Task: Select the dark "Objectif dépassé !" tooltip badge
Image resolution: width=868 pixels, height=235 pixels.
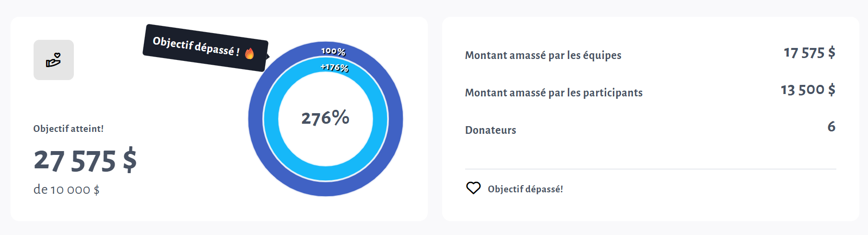Action: click(x=201, y=47)
